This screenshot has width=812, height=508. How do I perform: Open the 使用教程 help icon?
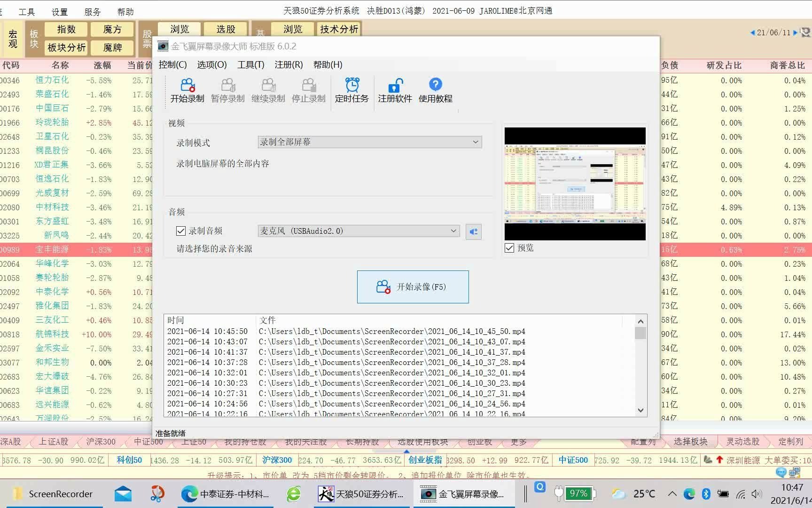click(x=435, y=90)
